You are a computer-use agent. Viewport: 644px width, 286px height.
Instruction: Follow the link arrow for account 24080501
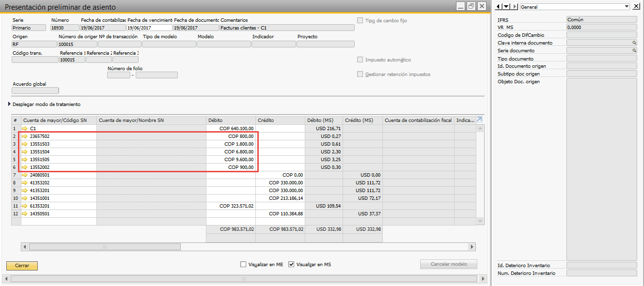pos(25,175)
